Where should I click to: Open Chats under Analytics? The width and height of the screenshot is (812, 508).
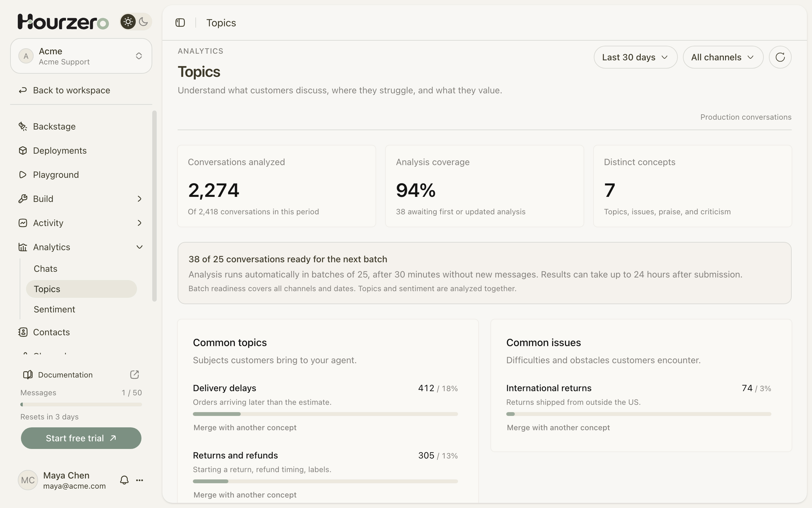click(46, 269)
